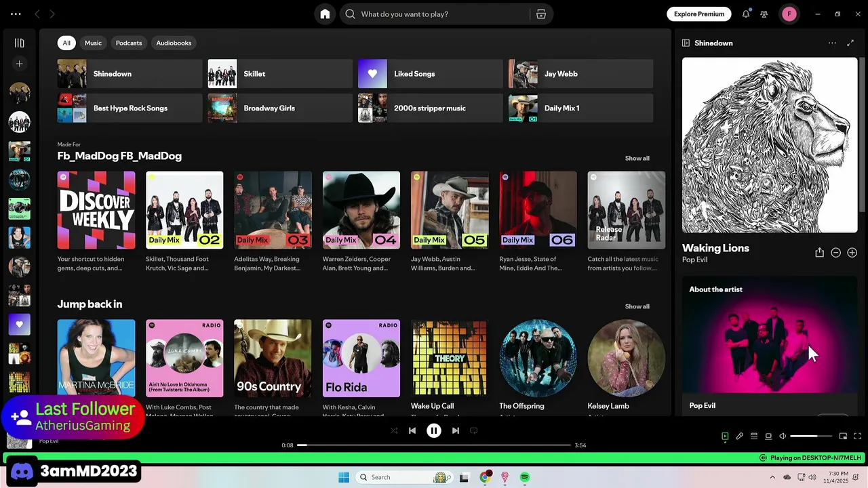Skip to next track
This screenshot has height=488, width=868.
click(x=456, y=430)
